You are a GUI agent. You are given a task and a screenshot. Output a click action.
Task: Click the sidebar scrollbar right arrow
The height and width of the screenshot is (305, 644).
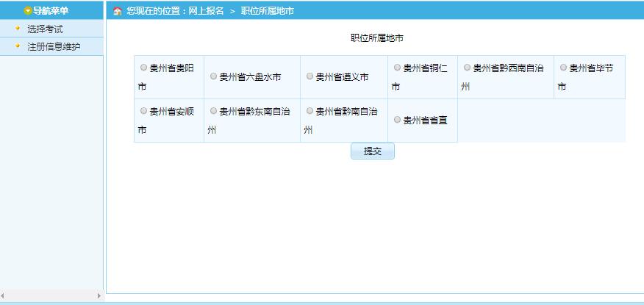coord(99,295)
